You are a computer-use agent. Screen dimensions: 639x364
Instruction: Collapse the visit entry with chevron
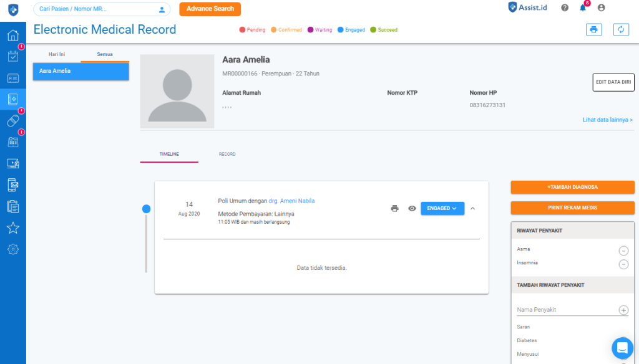(472, 208)
